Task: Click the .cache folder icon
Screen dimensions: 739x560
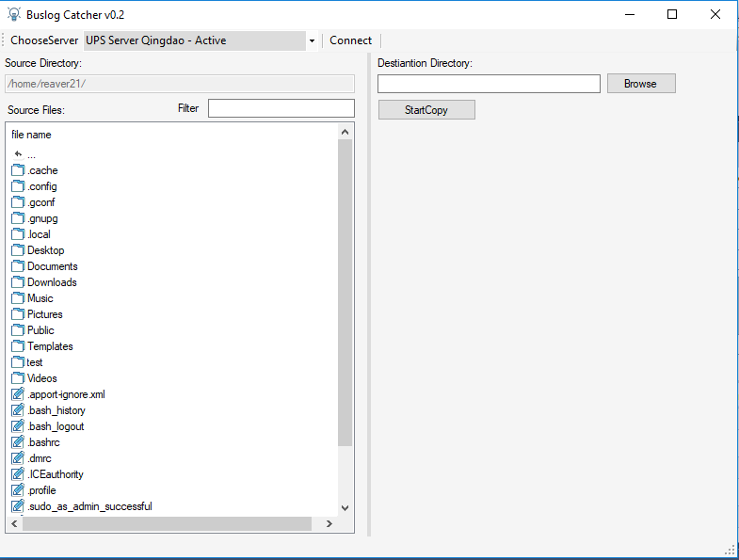Action: pyautogui.click(x=18, y=170)
